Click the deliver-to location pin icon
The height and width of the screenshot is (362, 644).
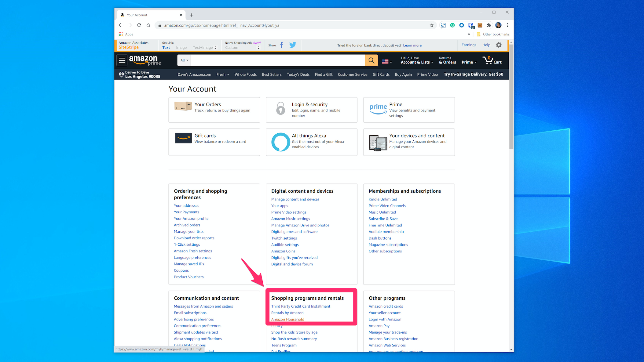click(x=121, y=74)
